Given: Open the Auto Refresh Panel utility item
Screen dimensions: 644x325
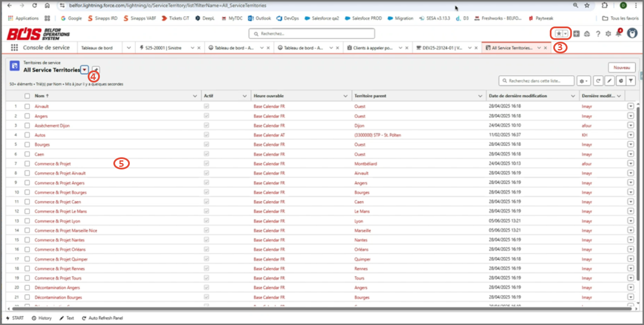Looking at the screenshot, I should pos(102,318).
